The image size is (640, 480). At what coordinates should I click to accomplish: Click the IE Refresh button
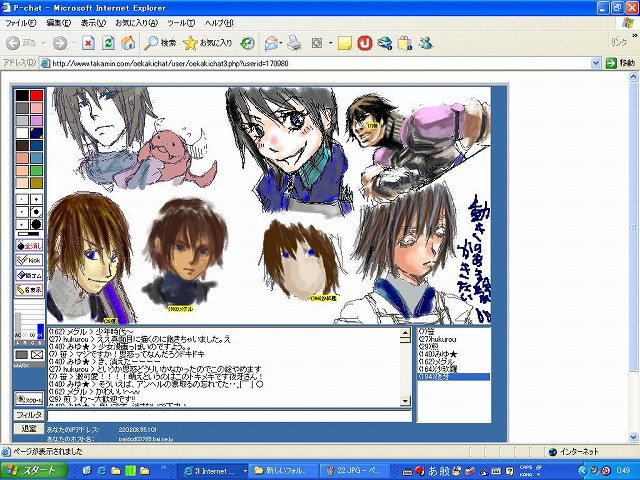(108, 43)
